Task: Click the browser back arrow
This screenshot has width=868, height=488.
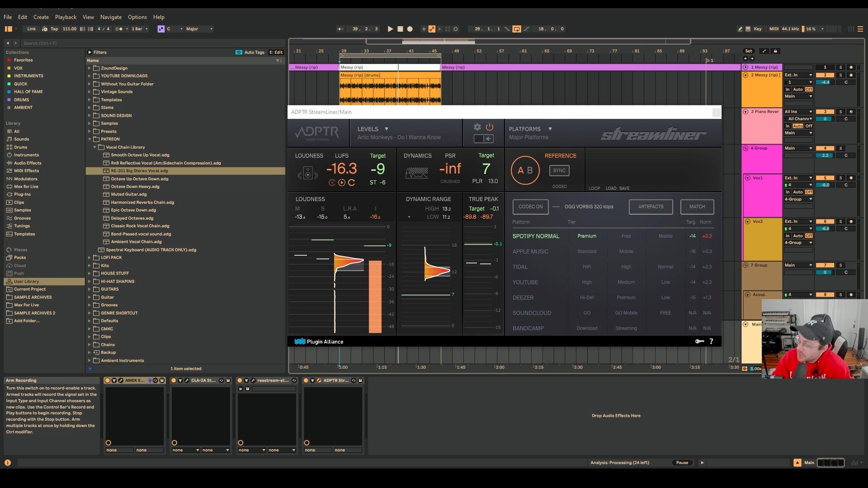Action: pyautogui.click(x=8, y=43)
